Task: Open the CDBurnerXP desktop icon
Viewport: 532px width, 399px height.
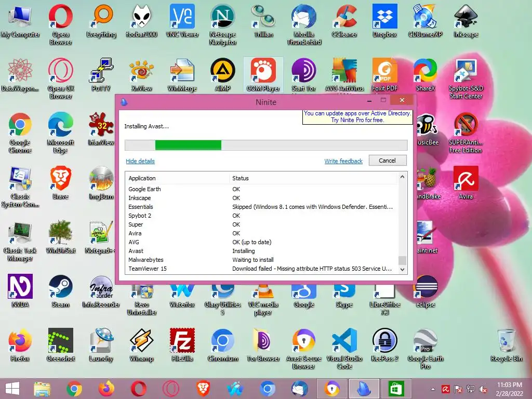Action: (425, 20)
